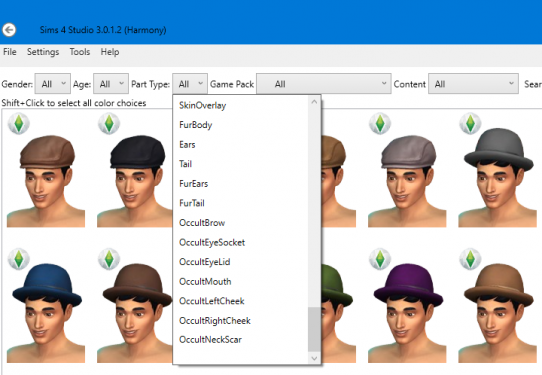Choose OccultEyeLid in the list

pyautogui.click(x=240, y=262)
